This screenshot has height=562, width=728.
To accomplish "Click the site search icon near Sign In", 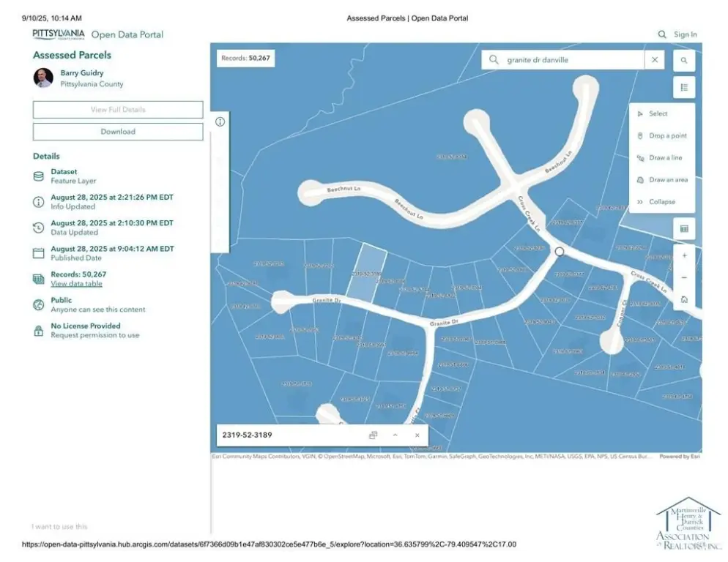I will [662, 34].
